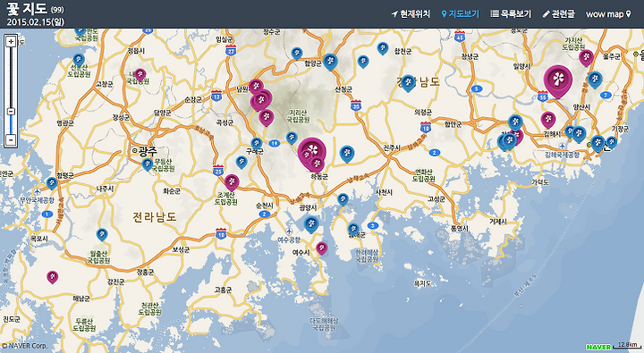Click the © NAVER Corp. copyright text

coord(25,346)
